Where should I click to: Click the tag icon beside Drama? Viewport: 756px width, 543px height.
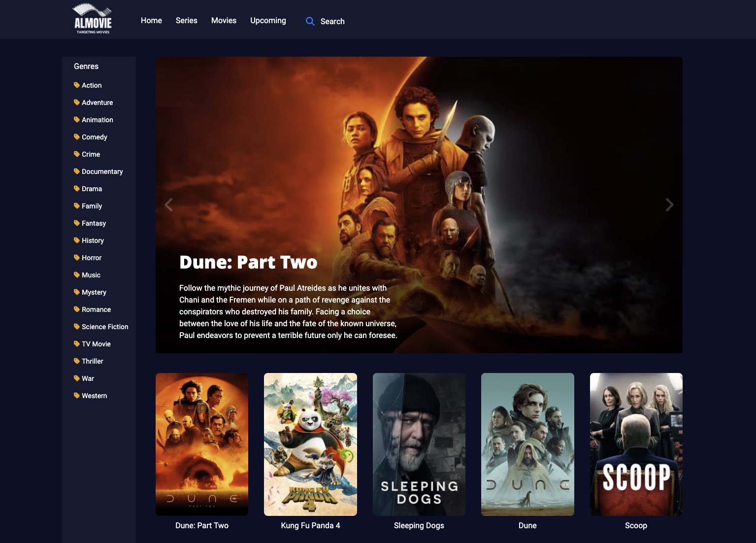coord(77,189)
